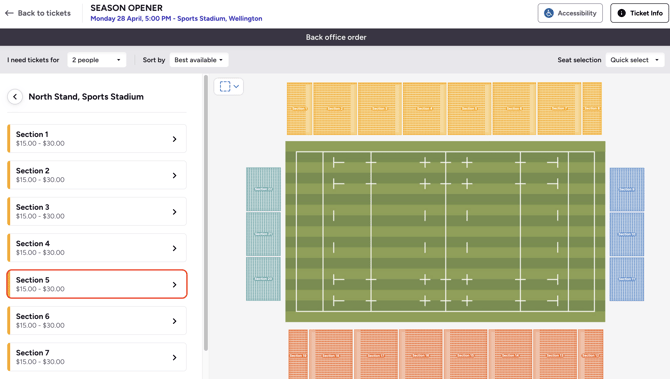Select yellow Section 5 block on seat map
Viewport: 670px width, 379px height.
[x=469, y=109]
